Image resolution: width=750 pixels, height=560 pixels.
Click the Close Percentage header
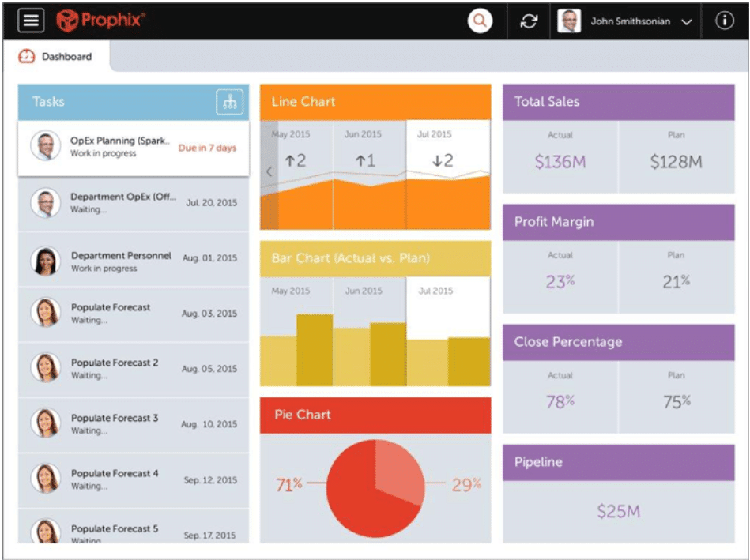click(619, 343)
